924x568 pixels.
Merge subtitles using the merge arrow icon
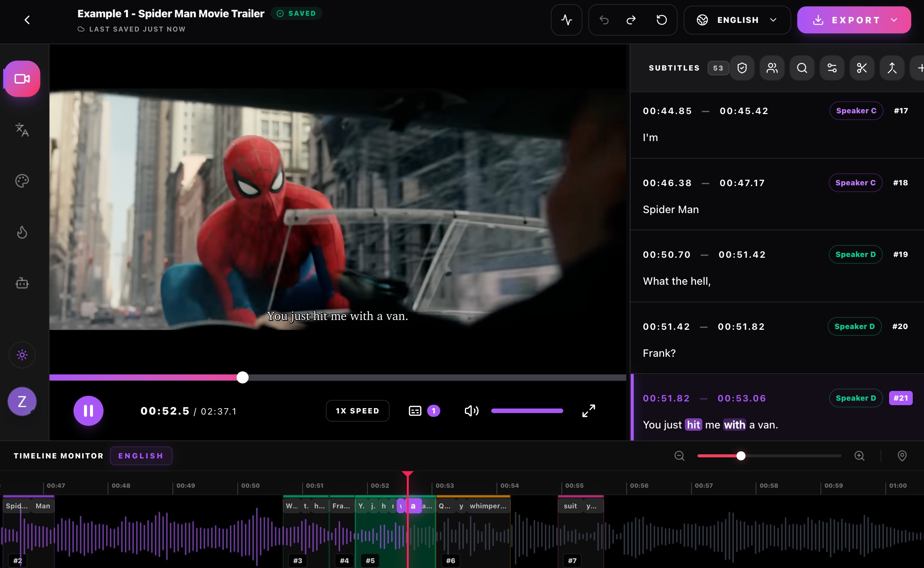(x=892, y=68)
